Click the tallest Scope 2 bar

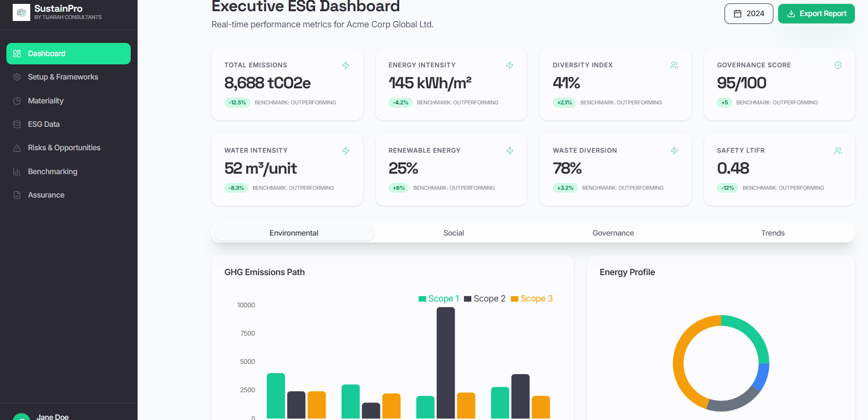(x=446, y=363)
